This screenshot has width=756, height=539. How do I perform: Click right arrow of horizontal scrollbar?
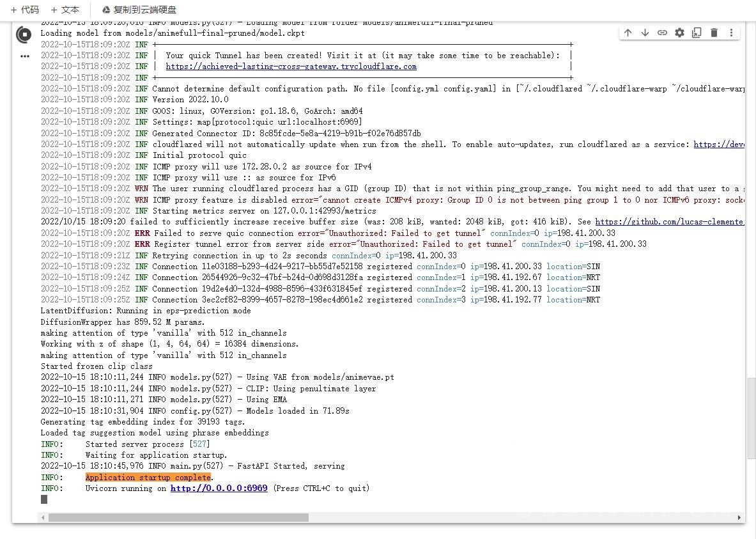point(740,517)
